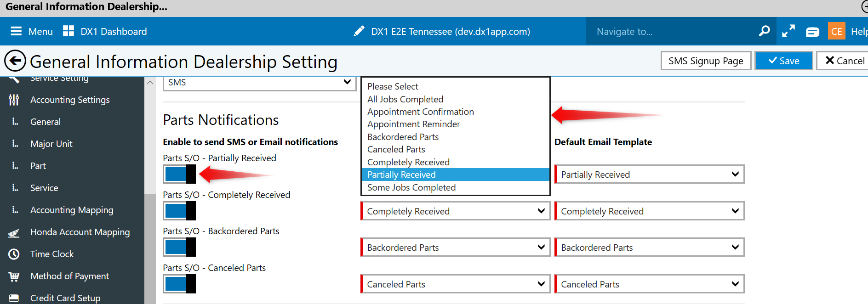The width and height of the screenshot is (868, 304).
Task: Click the Help link in header
Action: click(859, 32)
